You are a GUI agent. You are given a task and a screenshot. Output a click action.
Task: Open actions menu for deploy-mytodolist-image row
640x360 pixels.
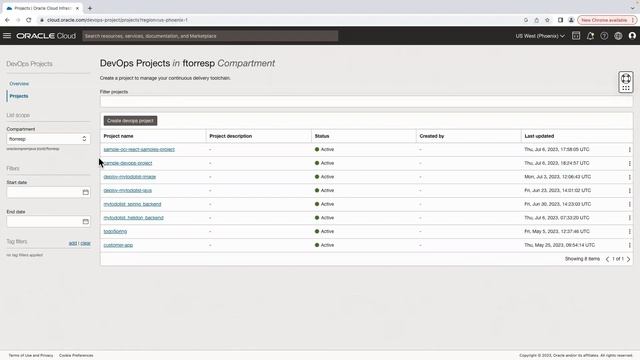click(x=629, y=177)
